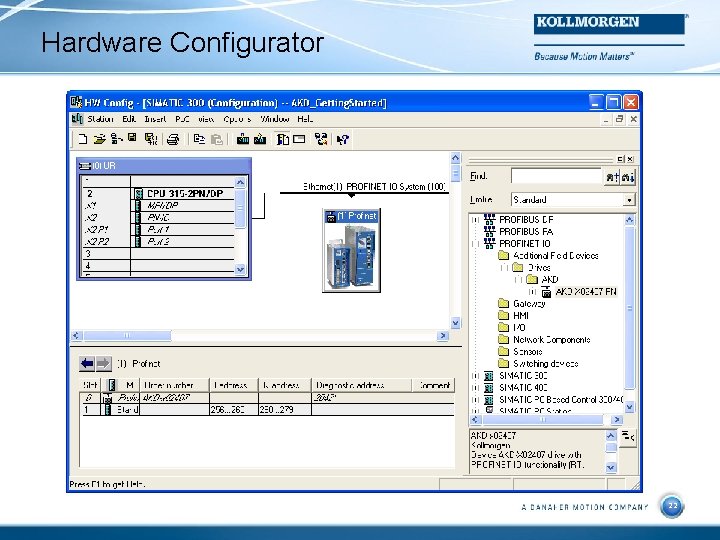This screenshot has height=540, width=720.
Task: Expand the PROFIBUS DP tree node
Action: [475, 220]
